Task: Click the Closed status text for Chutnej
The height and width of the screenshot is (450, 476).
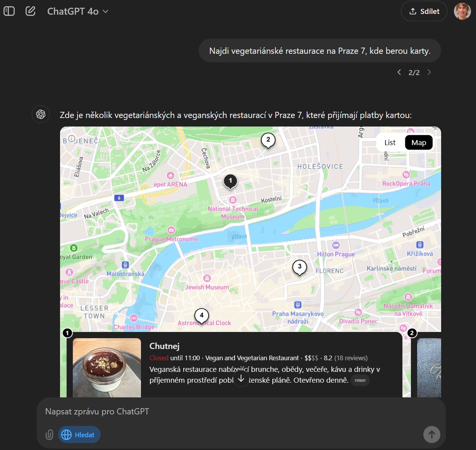Action: 159,358
